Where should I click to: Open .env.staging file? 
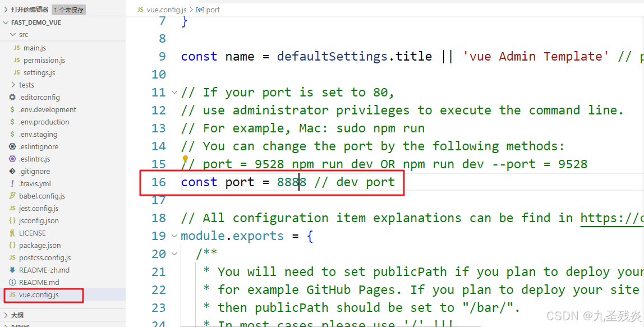pos(38,134)
